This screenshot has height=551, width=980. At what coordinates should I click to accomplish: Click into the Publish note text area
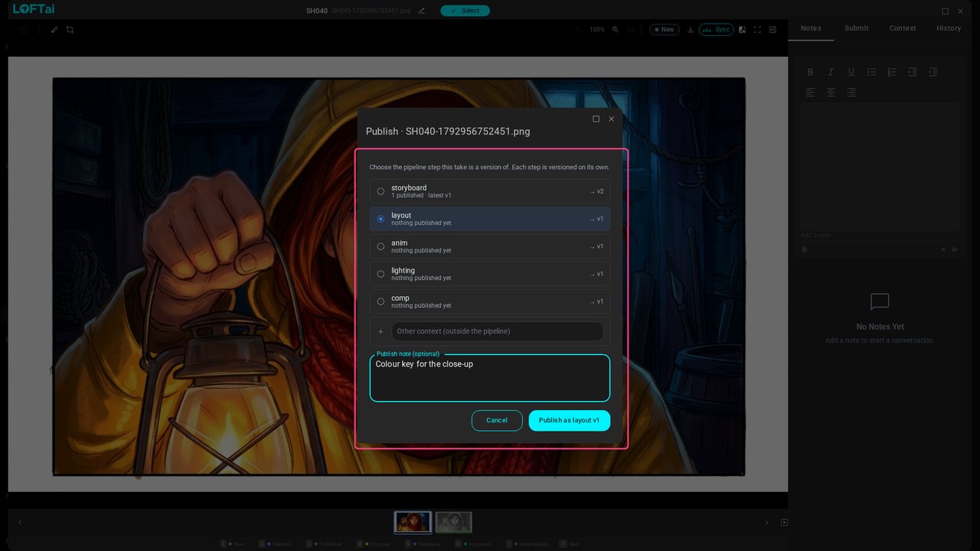tap(490, 378)
